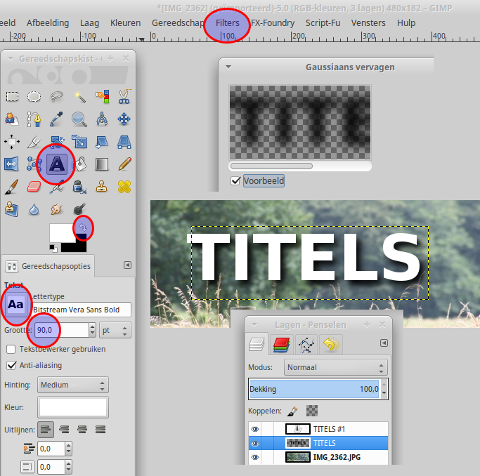Adjust the Dekking opacity slider
Screen dimensions: 480x476
(314, 389)
